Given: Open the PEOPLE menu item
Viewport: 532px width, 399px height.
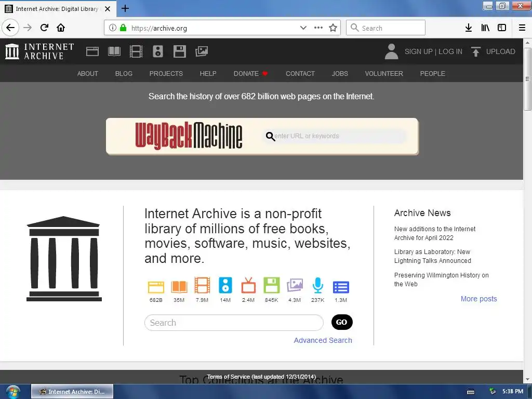Looking at the screenshot, I should [433, 74].
